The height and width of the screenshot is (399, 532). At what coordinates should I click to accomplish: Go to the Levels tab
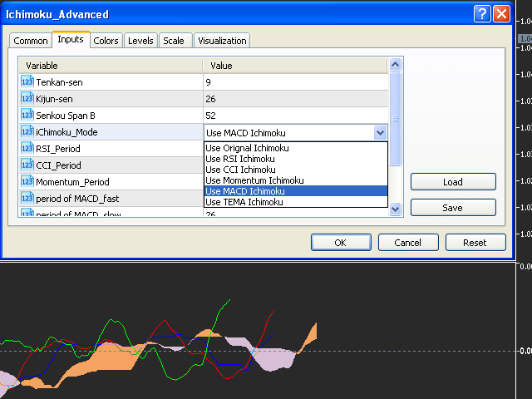[140, 41]
